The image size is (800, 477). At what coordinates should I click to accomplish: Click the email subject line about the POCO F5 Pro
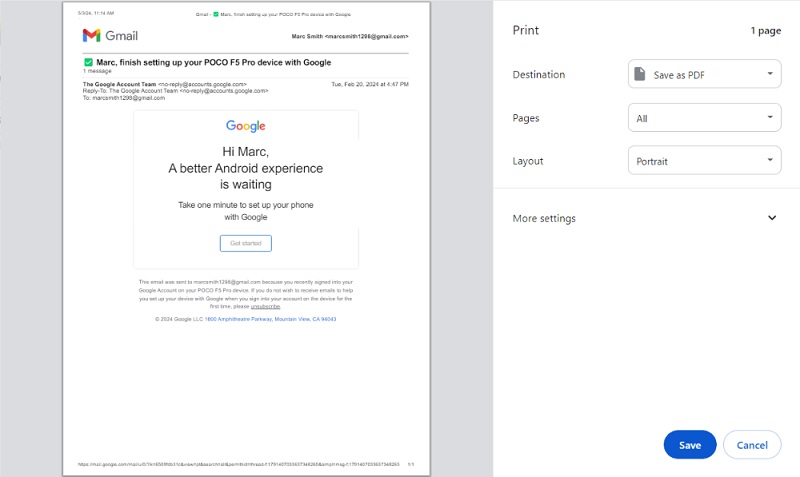214,62
